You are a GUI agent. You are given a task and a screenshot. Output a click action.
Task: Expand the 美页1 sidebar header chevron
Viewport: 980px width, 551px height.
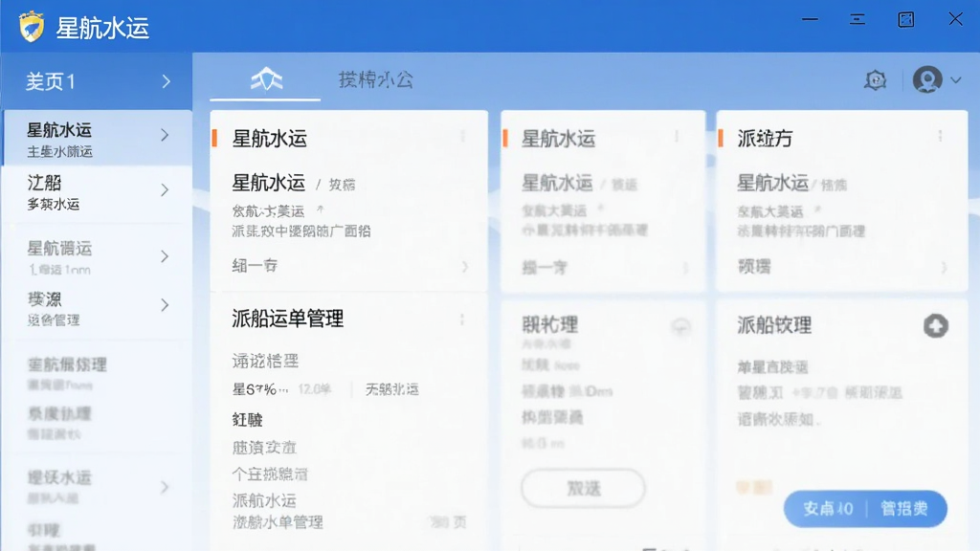pyautogui.click(x=166, y=81)
